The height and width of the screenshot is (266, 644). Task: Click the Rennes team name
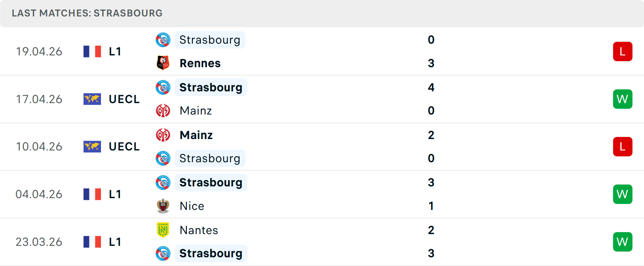click(x=200, y=63)
